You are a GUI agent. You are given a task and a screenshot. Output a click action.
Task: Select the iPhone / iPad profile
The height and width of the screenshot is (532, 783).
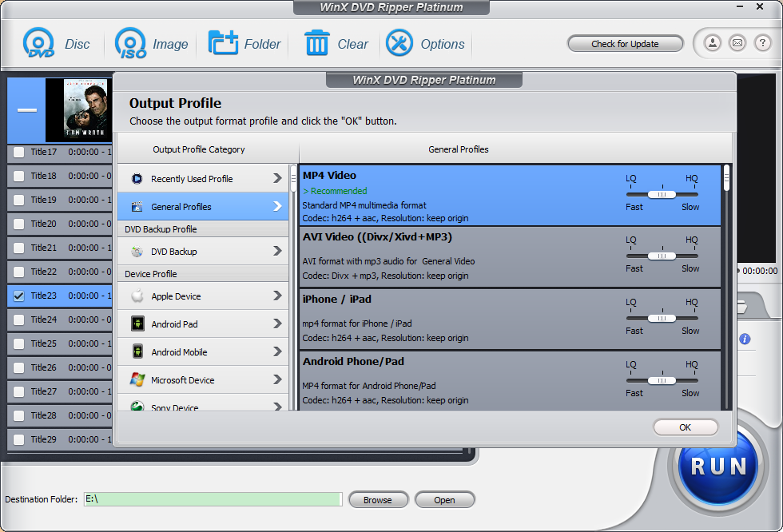tap(510, 320)
